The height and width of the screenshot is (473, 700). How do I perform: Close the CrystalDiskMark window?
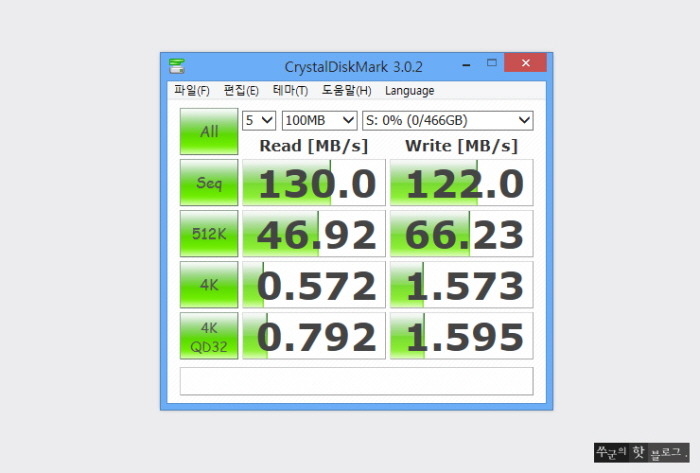coord(525,62)
